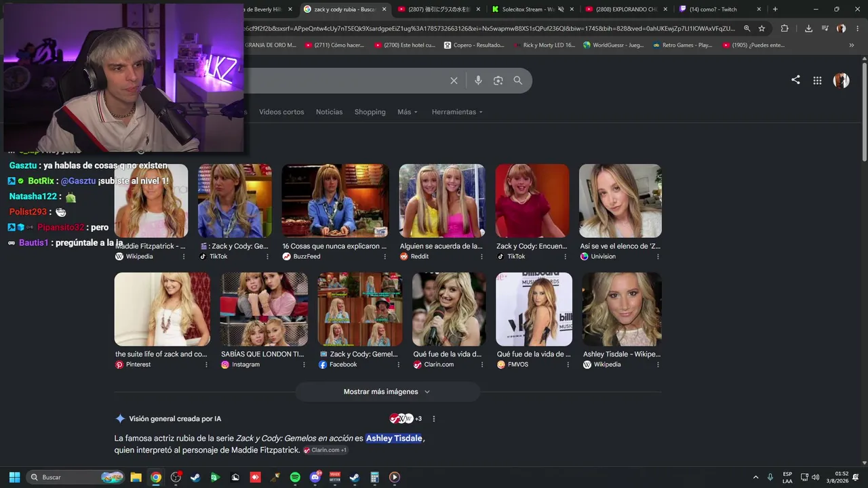Show more bookmarks with the overflow chevron
The height and width of the screenshot is (488, 868).
(x=851, y=45)
